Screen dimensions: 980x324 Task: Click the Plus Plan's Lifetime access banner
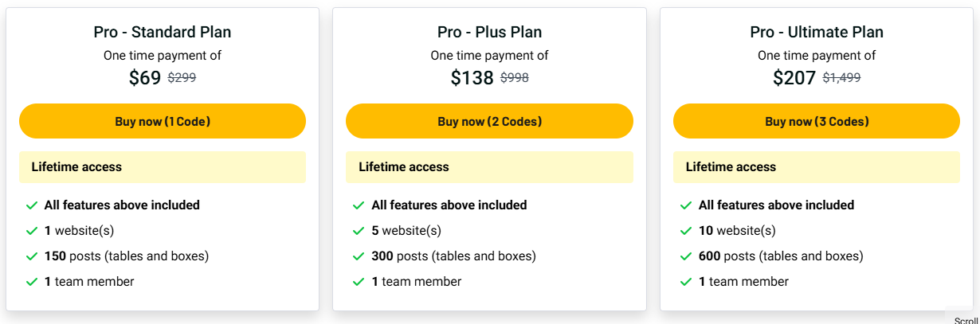point(489,167)
